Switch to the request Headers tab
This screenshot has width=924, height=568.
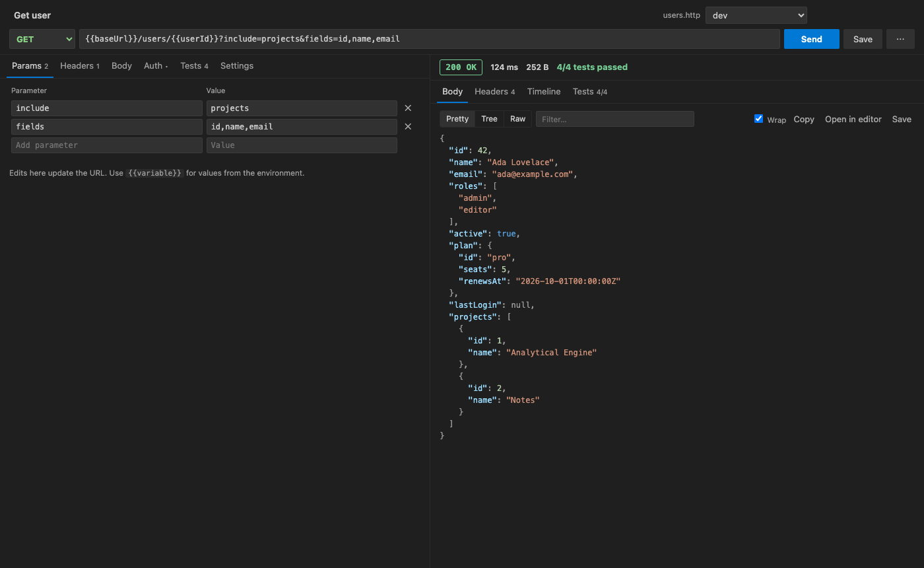[x=80, y=66]
